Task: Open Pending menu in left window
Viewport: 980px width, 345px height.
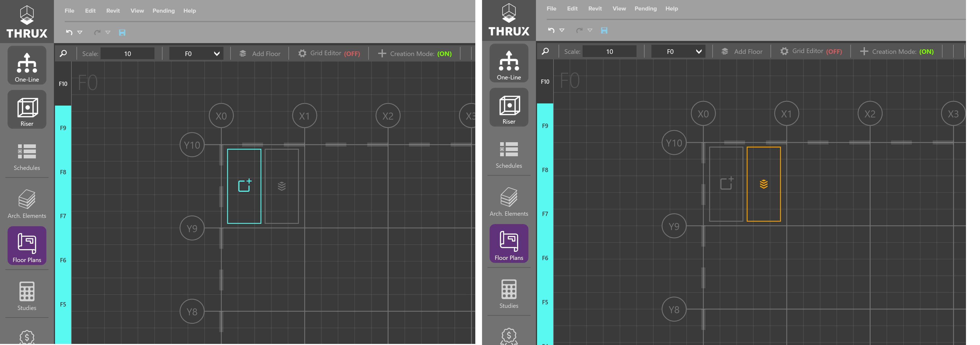Action: [164, 11]
